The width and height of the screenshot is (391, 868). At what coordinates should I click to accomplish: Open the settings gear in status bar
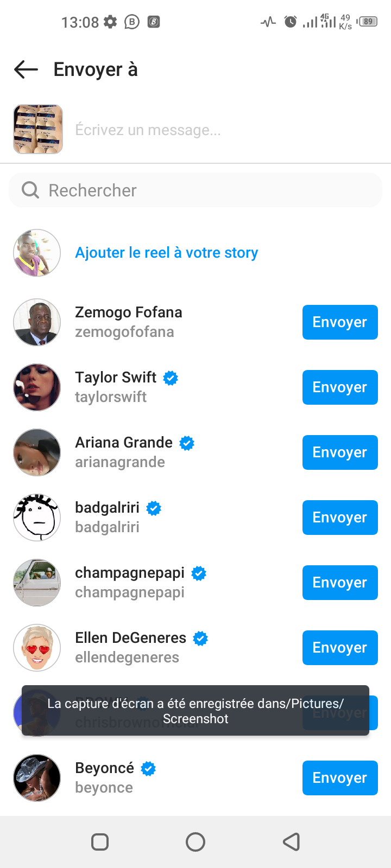pyautogui.click(x=110, y=22)
